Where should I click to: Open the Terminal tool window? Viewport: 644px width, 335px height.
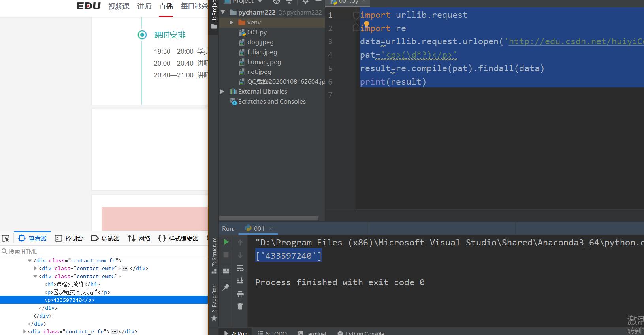click(312, 333)
